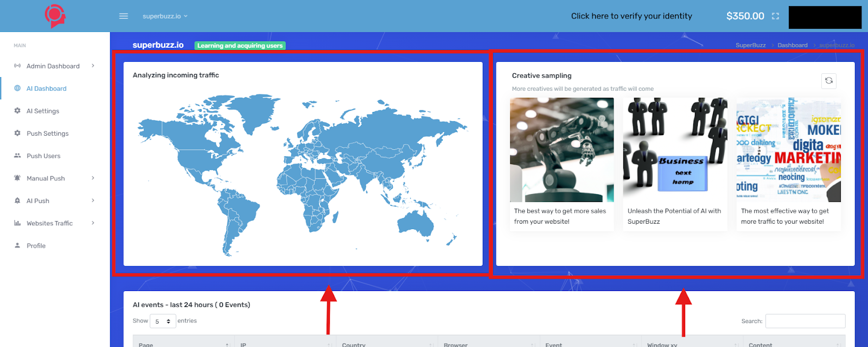This screenshot has height=347, width=868.
Task: Click 'Unleash the Potential of AI' caption
Action: (x=674, y=216)
